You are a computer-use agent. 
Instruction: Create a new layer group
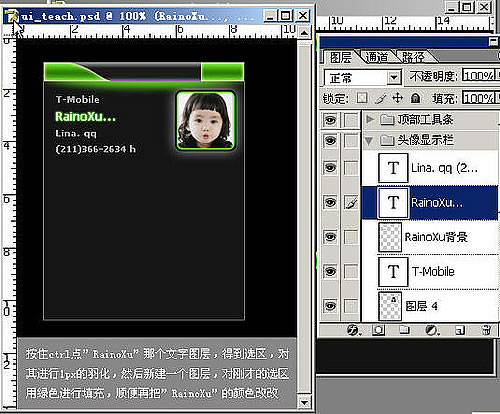point(404,330)
